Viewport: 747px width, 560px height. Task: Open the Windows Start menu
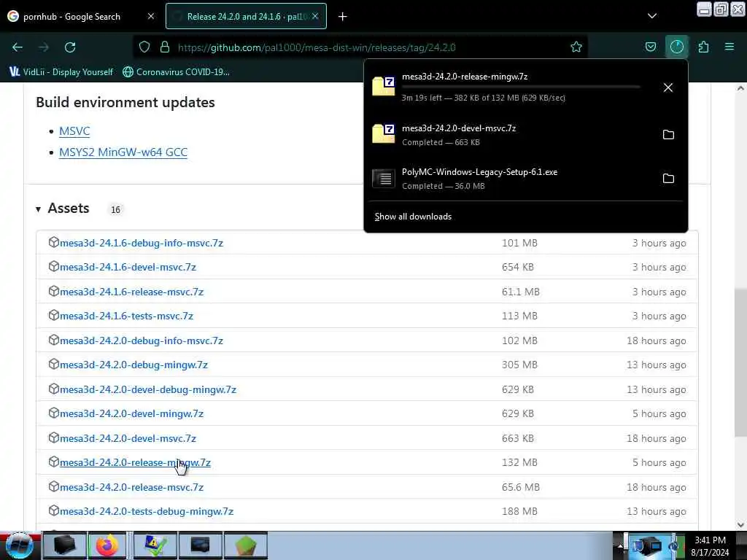(19, 545)
